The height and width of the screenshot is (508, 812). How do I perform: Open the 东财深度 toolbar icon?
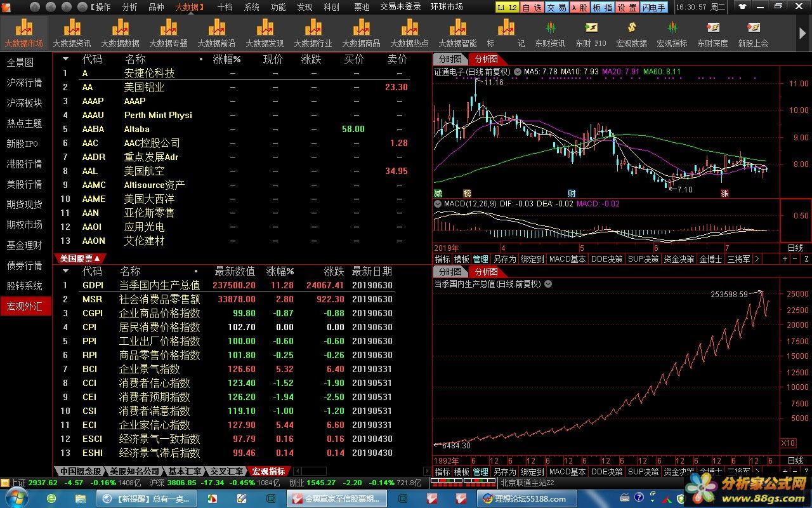[712, 33]
